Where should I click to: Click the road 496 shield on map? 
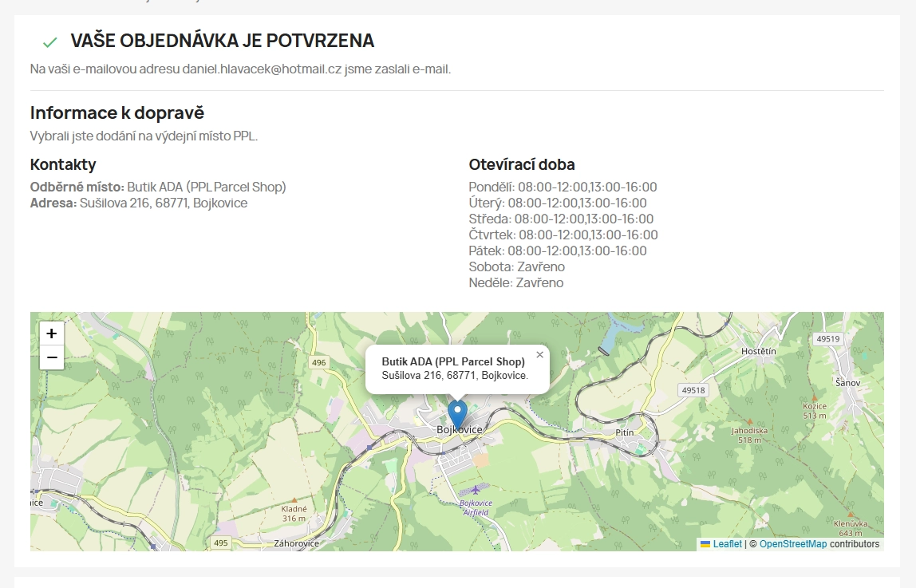pyautogui.click(x=319, y=362)
